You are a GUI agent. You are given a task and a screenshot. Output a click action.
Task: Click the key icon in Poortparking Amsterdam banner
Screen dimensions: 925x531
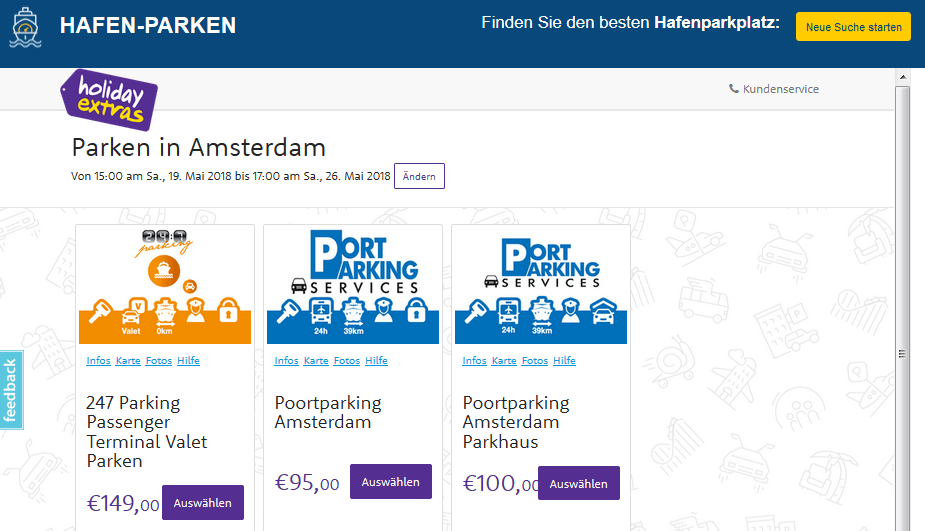288,311
